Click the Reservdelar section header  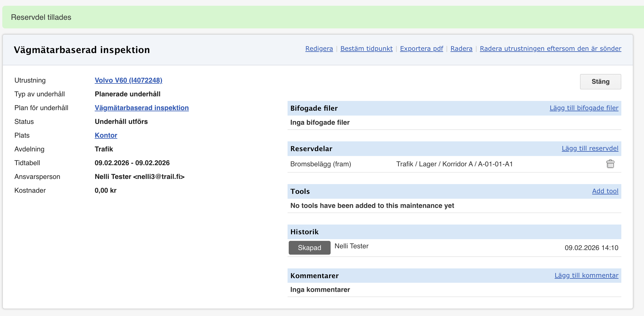311,149
